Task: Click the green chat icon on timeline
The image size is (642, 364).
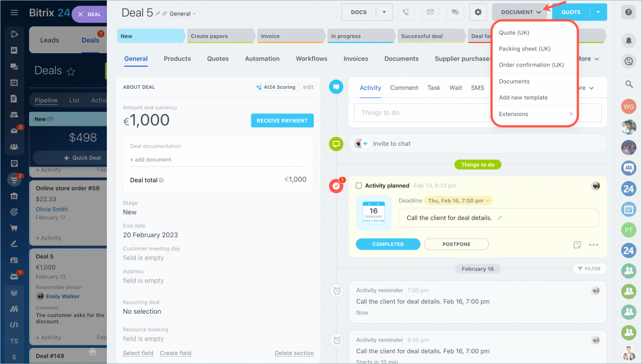Action: click(336, 144)
